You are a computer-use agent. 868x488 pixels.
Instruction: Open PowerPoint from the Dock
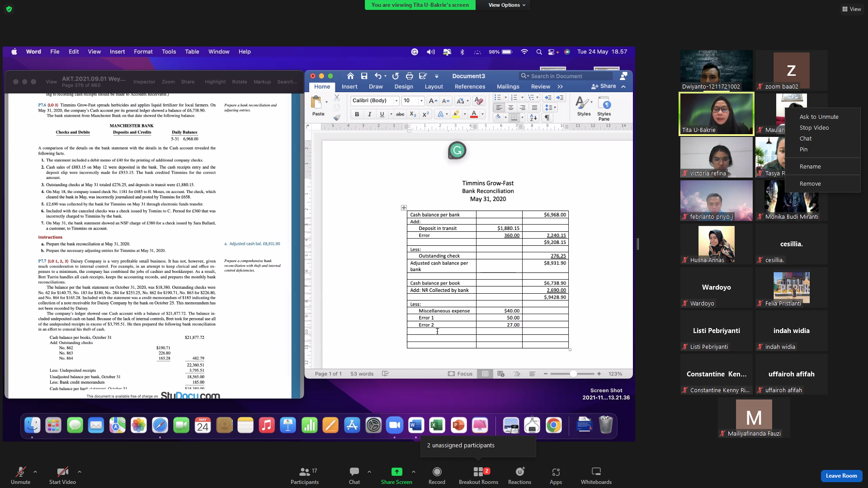coord(458,425)
